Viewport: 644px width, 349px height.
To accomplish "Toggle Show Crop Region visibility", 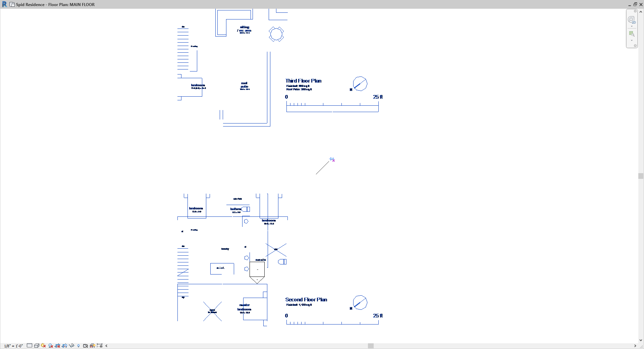I will (65, 346).
